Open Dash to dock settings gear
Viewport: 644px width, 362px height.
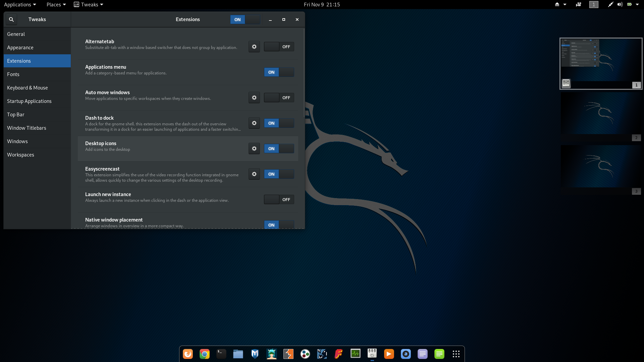pyautogui.click(x=254, y=123)
